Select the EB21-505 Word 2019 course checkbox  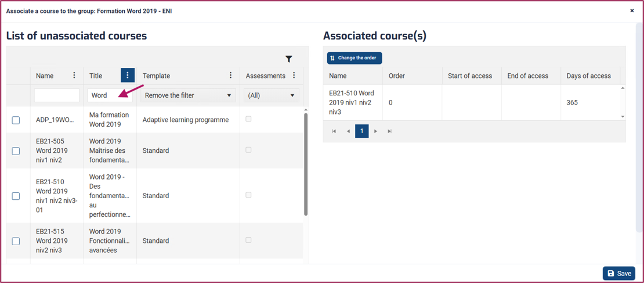[x=16, y=151]
